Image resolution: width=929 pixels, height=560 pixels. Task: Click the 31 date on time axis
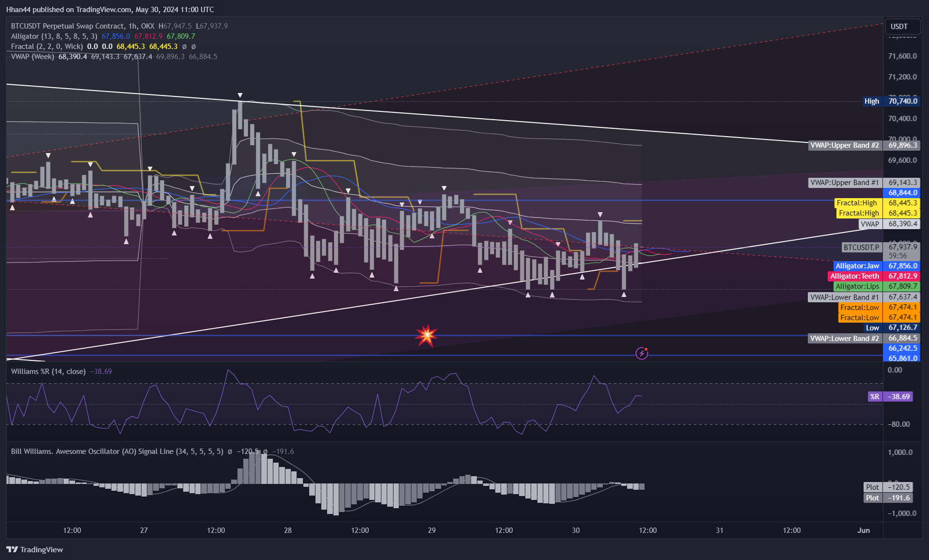[x=720, y=530]
